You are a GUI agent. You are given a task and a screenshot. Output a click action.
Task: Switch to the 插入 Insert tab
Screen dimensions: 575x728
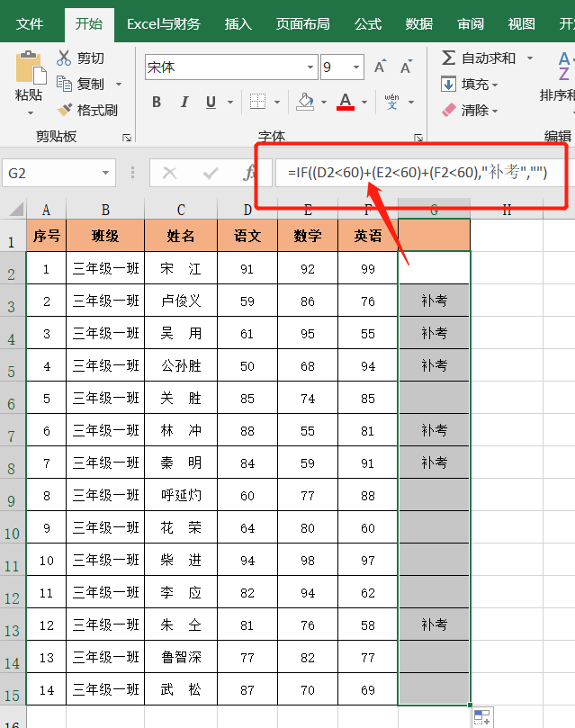238,24
